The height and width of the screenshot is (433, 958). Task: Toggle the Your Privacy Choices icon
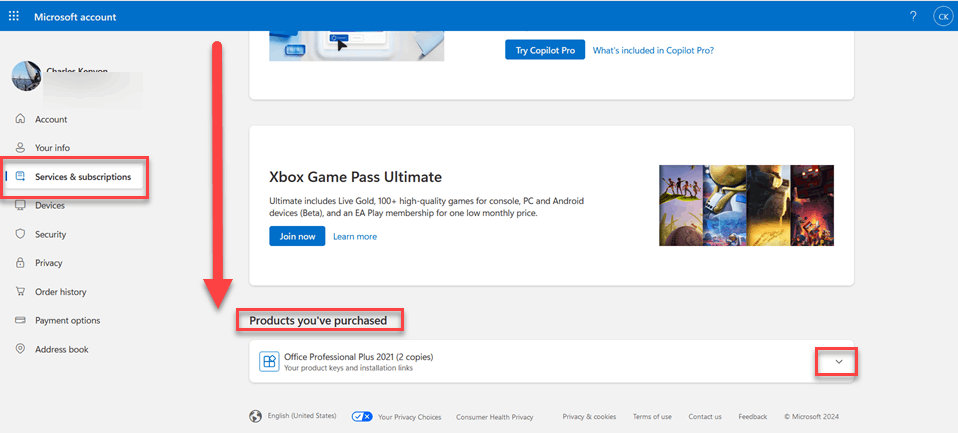[x=362, y=417]
